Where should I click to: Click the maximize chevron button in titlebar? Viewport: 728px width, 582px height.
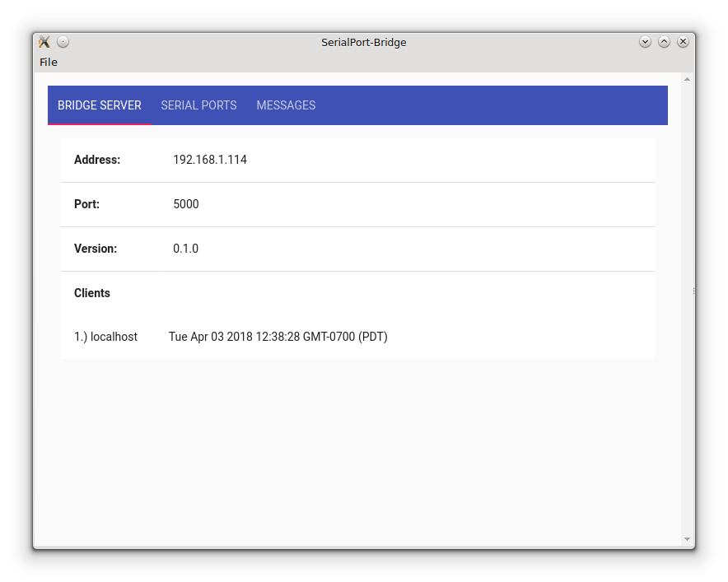664,41
